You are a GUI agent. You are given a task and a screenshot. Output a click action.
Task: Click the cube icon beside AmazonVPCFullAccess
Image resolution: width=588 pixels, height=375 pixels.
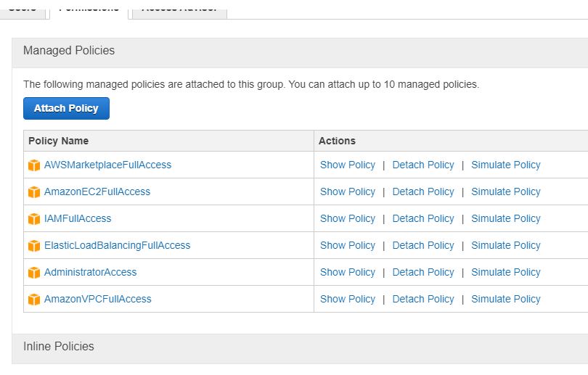34,300
